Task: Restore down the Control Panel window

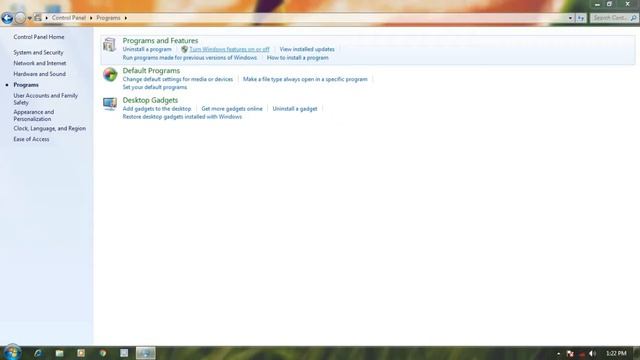Action: coord(609,4)
